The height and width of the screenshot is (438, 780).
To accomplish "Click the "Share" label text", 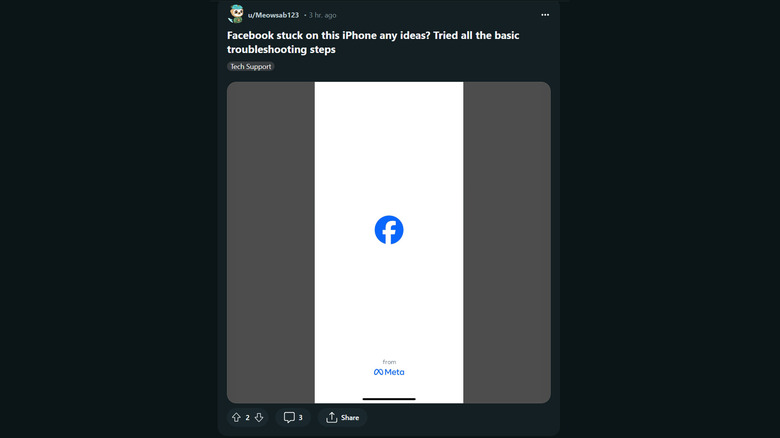I will 350,418.
